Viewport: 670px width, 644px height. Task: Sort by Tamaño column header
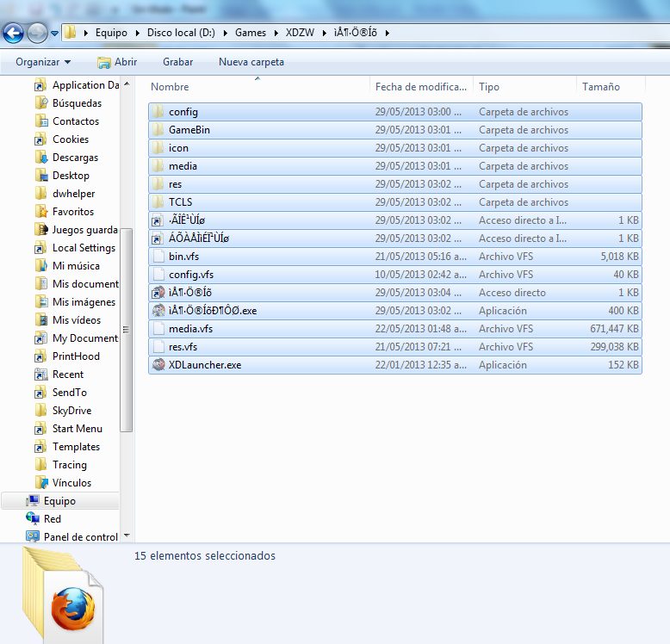point(600,87)
